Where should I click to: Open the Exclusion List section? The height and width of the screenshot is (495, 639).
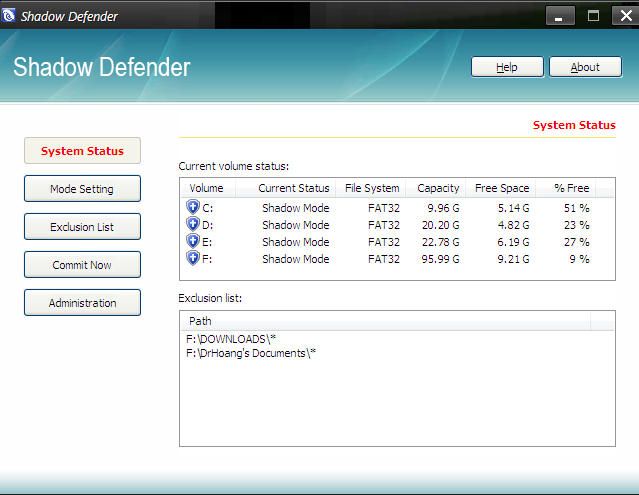(82, 227)
